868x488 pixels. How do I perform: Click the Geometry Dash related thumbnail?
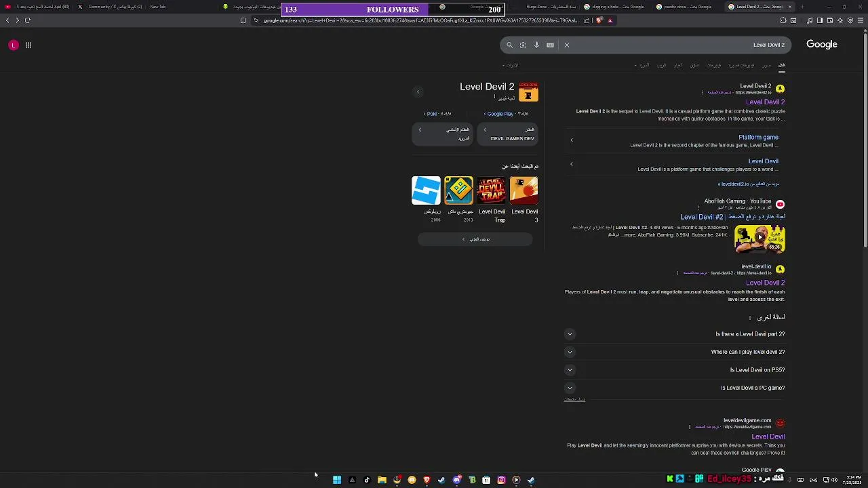coord(458,190)
